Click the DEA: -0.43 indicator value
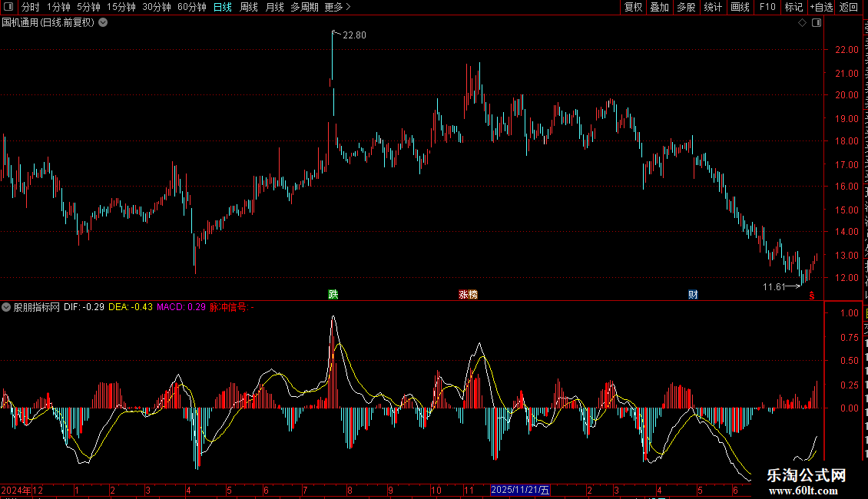868x499 pixels. [x=131, y=307]
